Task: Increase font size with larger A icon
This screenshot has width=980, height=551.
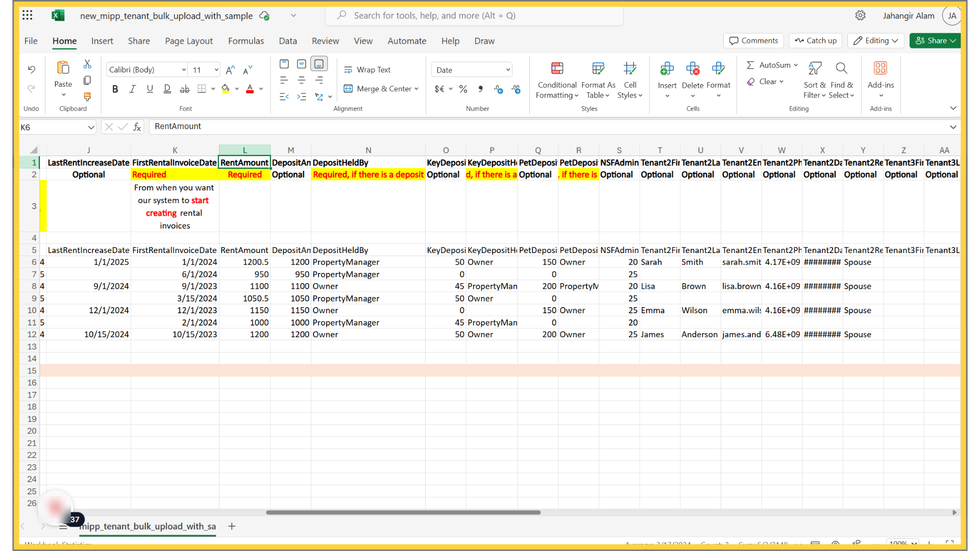Action: [230, 70]
